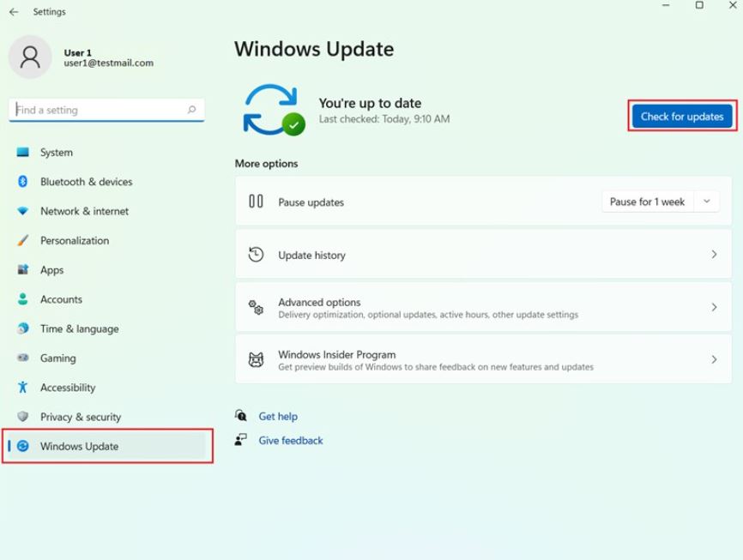The image size is (743, 560).
Task: Open the Get help link
Action: (278, 417)
